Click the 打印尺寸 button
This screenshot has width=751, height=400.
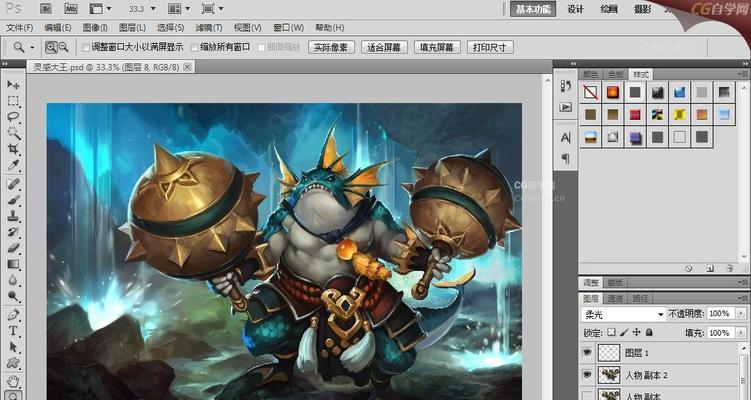(489, 47)
